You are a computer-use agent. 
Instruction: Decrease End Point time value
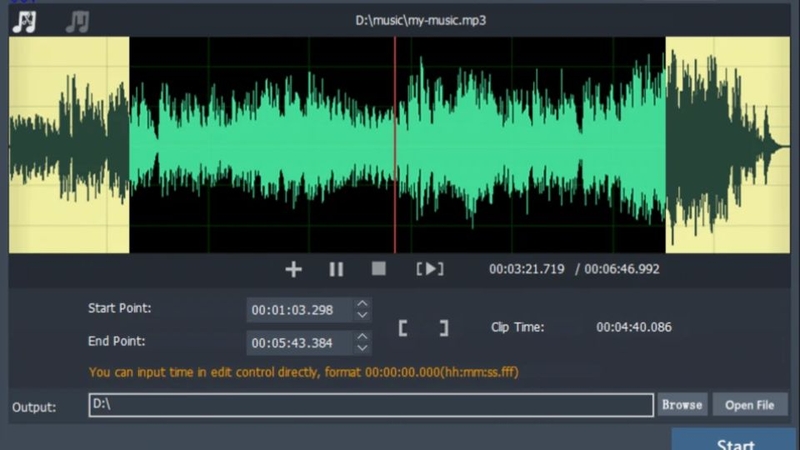[362, 348]
